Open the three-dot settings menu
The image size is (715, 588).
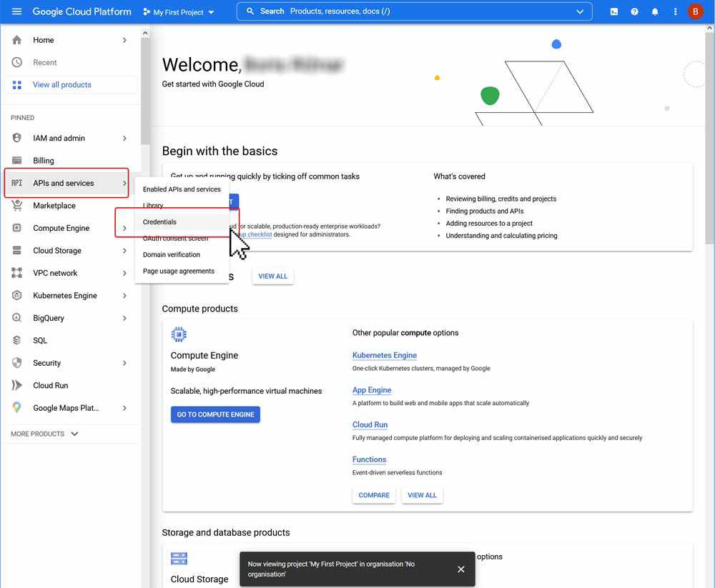[x=676, y=12]
